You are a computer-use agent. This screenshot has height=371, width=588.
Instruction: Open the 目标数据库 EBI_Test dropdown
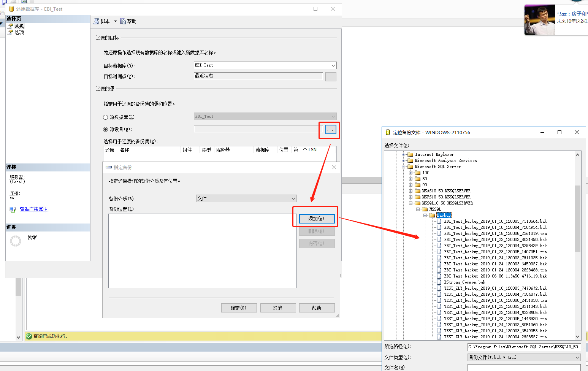(333, 65)
